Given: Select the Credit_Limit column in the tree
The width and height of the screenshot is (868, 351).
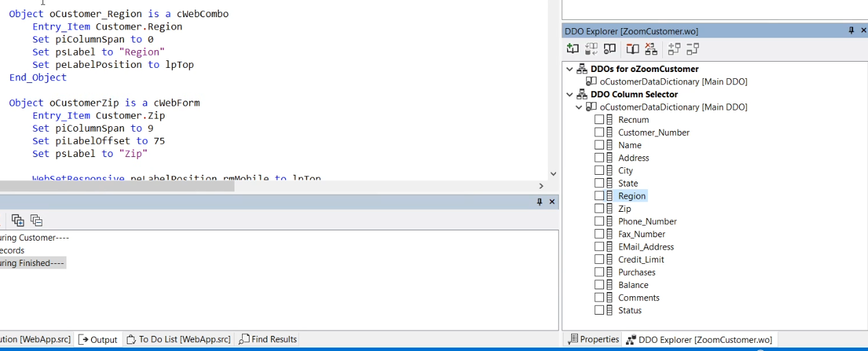Looking at the screenshot, I should click(x=640, y=260).
